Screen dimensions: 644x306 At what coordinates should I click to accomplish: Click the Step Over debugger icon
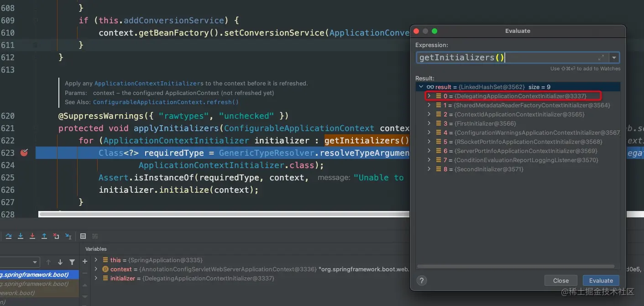tap(9, 236)
